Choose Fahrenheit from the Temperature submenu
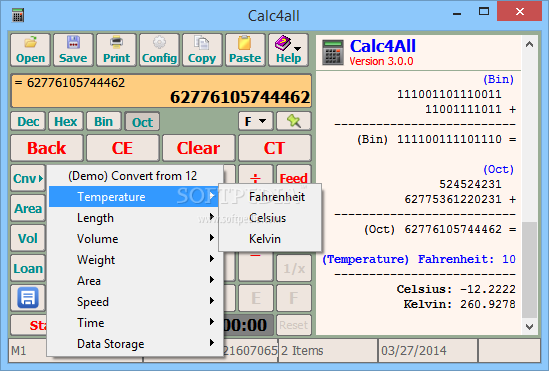 point(270,197)
